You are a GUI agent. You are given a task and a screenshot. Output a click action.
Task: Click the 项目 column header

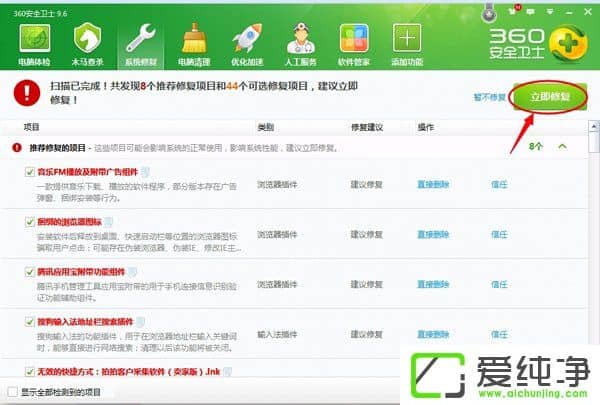31,127
